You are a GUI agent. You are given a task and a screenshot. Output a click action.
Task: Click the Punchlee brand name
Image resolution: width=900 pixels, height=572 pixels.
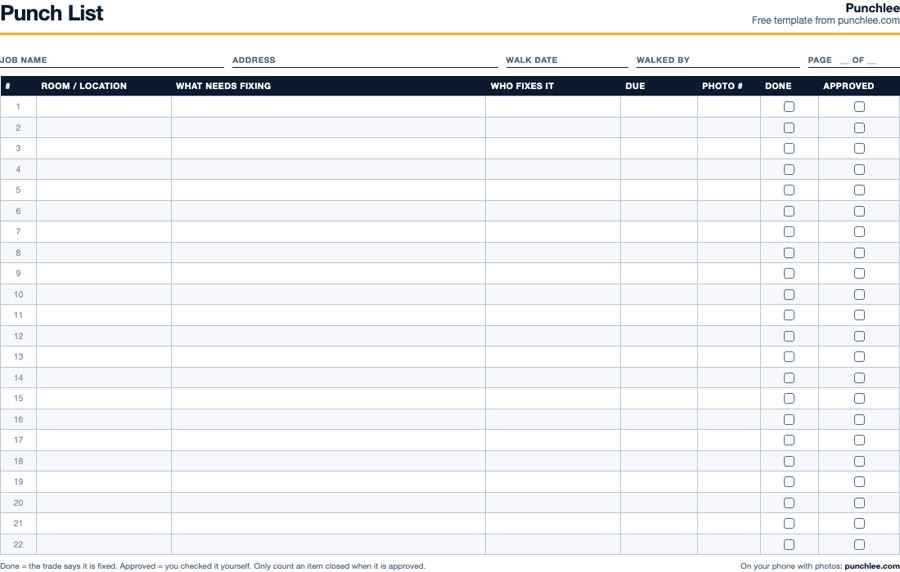coord(872,8)
